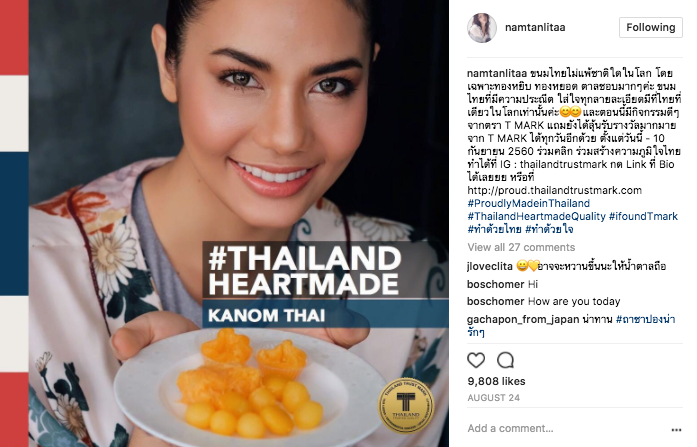Click namtanlitaa username in header

535,28
